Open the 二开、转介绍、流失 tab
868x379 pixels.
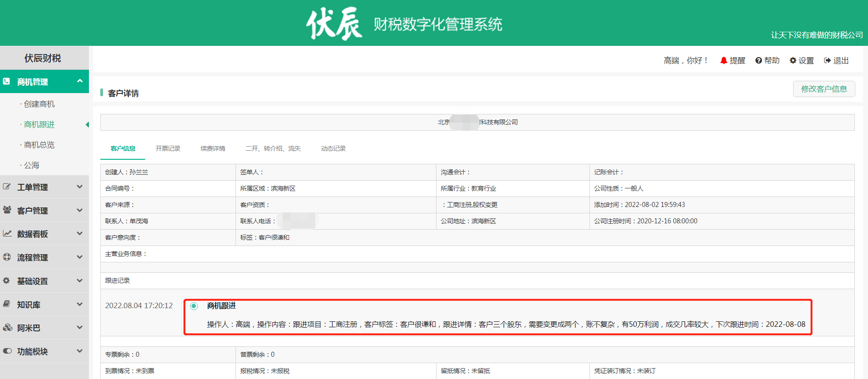(273, 148)
